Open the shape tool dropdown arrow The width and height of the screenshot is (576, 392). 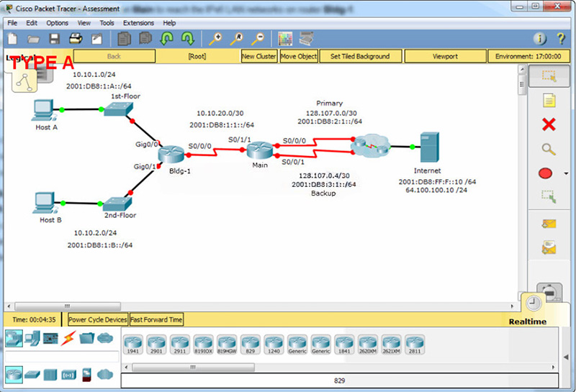[566, 173]
